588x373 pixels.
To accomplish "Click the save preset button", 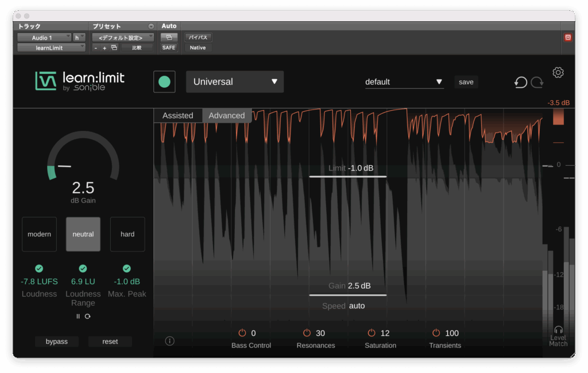I will (x=466, y=81).
